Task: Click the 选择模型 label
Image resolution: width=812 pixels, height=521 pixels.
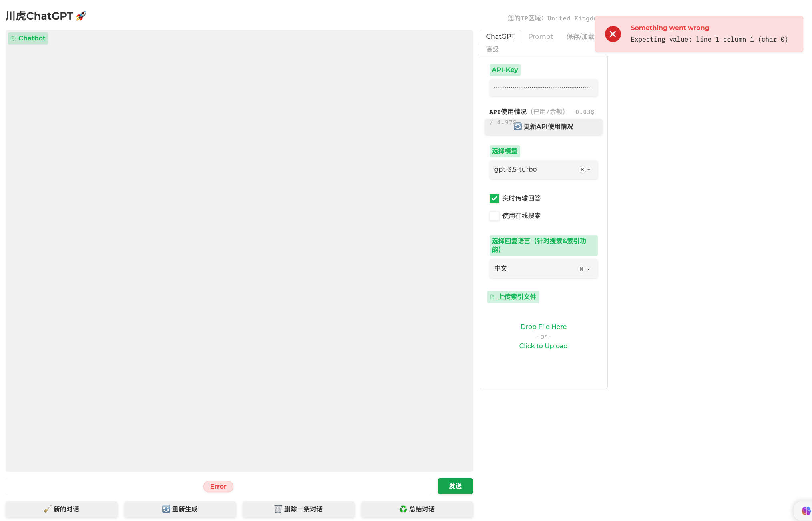Action: point(504,151)
